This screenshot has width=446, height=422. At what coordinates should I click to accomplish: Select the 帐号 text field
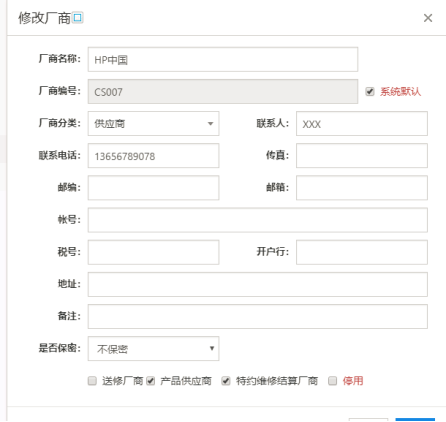(x=258, y=220)
